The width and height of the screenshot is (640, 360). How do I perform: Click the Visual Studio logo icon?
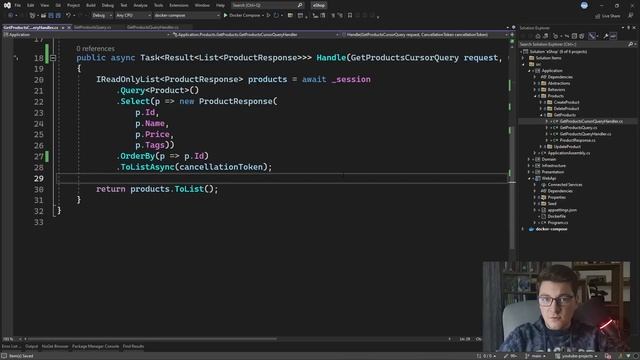[7, 5]
